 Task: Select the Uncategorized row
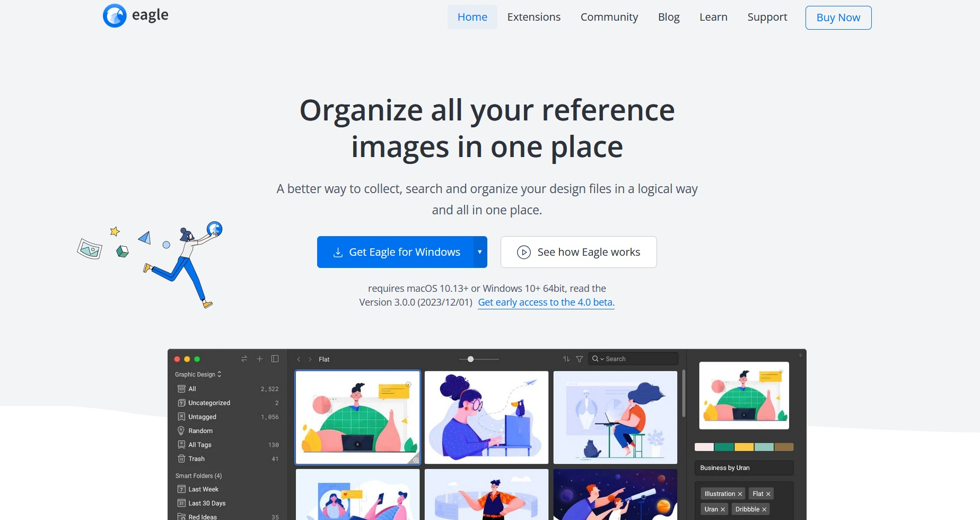(x=227, y=403)
